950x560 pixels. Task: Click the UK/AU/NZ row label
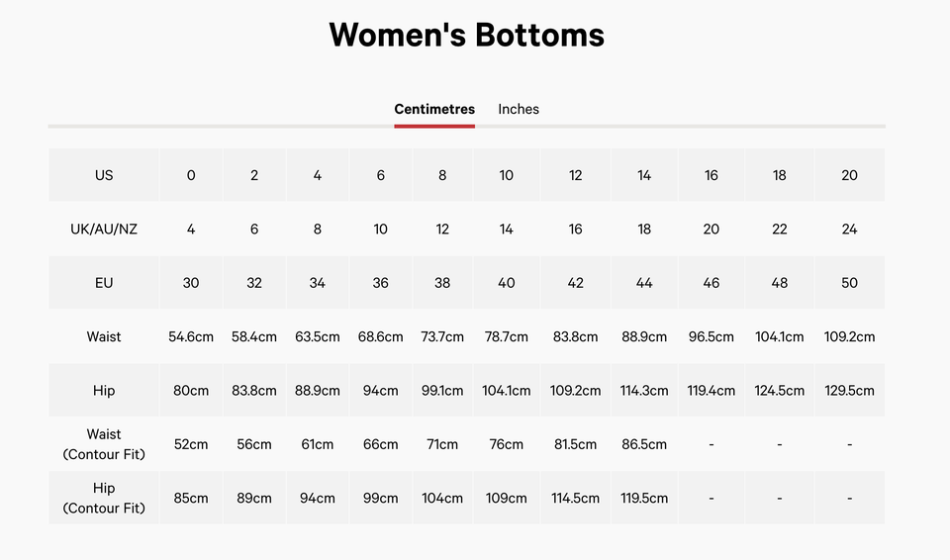(104, 229)
